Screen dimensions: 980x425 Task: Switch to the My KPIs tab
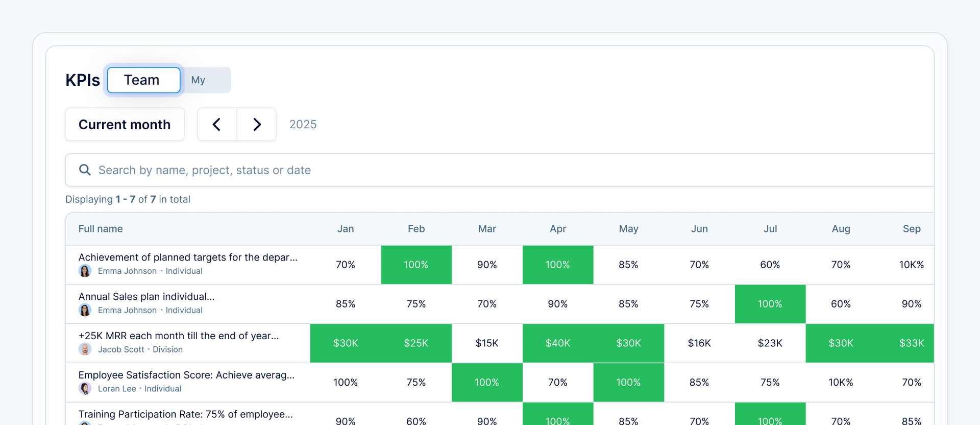tap(199, 80)
